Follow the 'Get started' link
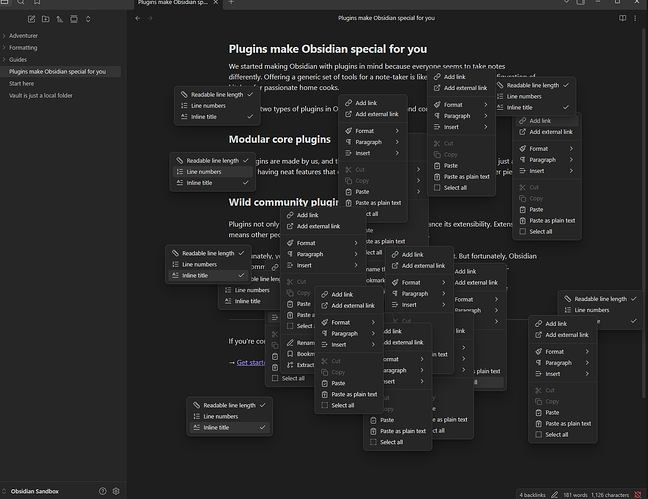The image size is (648, 499). [x=251, y=362]
